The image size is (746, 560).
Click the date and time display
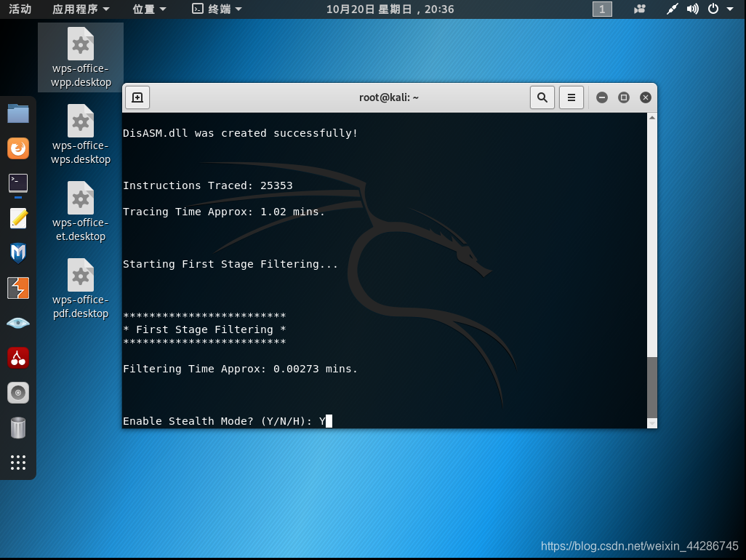390,9
